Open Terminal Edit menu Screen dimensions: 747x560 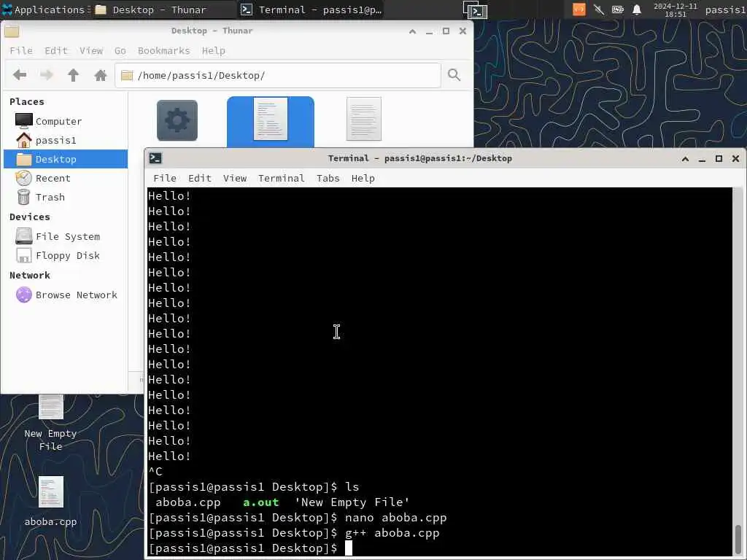pyautogui.click(x=200, y=178)
